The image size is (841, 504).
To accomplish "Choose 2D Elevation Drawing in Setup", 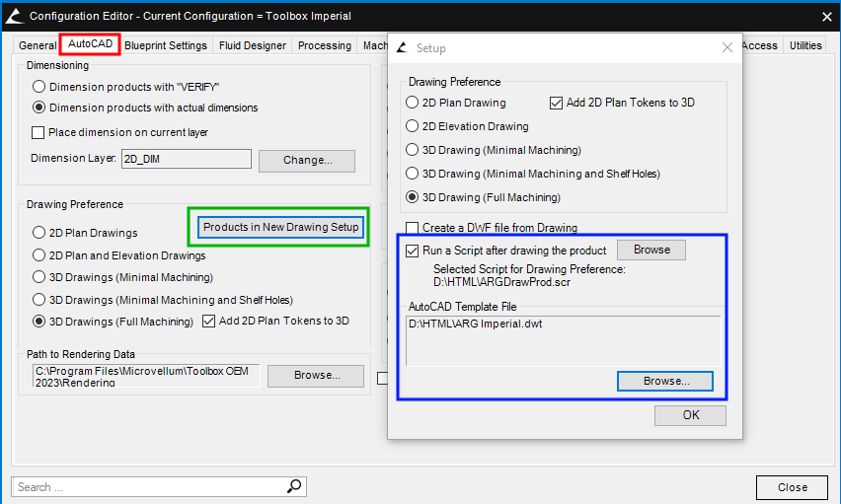I will pyautogui.click(x=413, y=126).
